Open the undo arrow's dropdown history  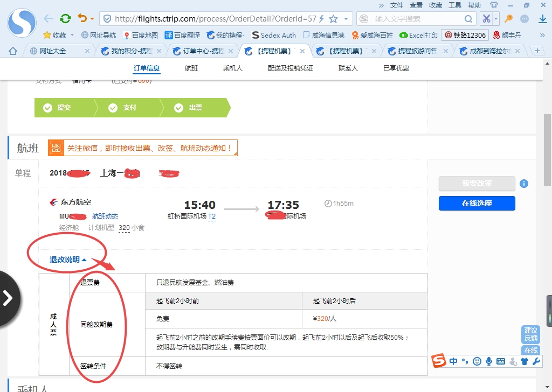pos(92,19)
